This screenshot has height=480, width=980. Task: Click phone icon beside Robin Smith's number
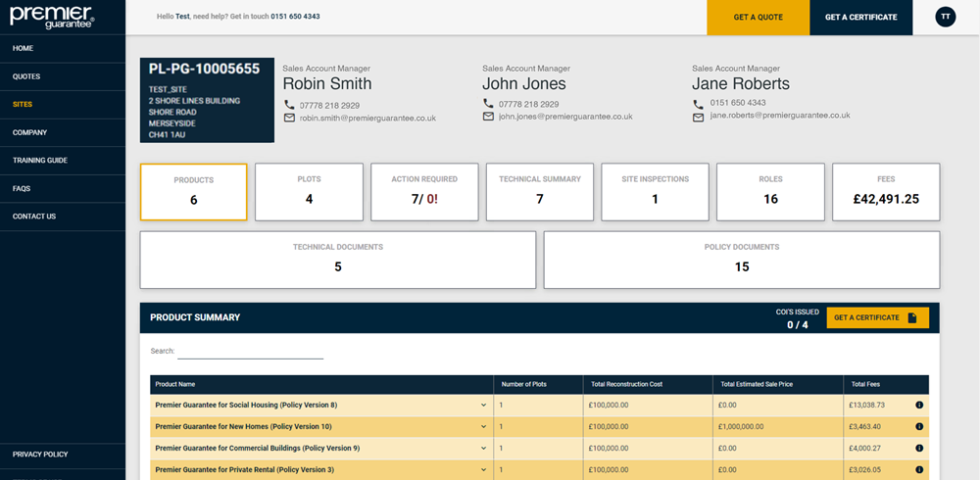(x=289, y=105)
